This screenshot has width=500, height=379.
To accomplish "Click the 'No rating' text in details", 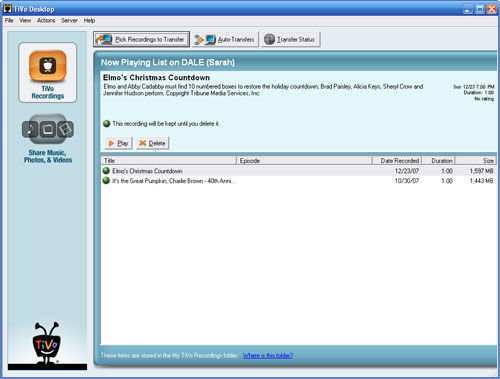I will coord(484,99).
